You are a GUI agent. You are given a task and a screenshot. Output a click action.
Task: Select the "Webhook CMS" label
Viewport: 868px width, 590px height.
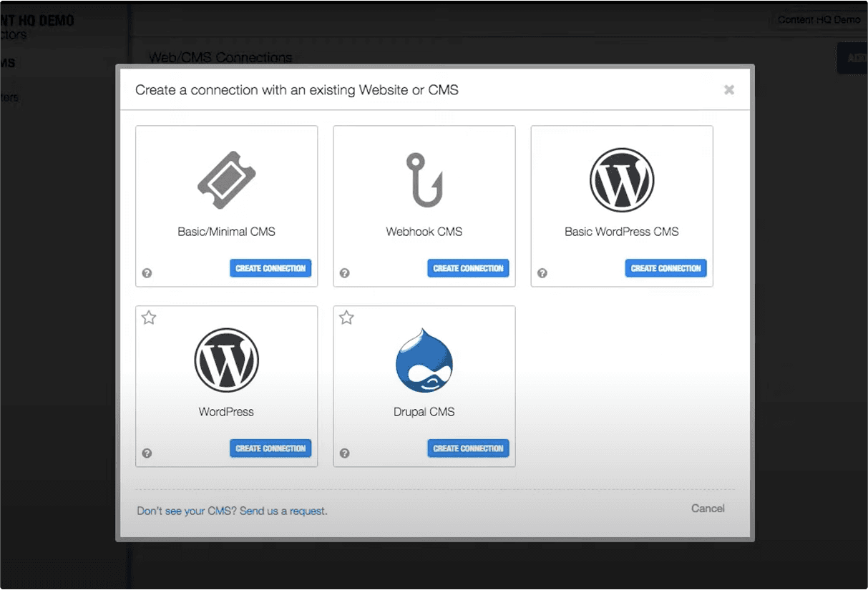pyautogui.click(x=424, y=232)
